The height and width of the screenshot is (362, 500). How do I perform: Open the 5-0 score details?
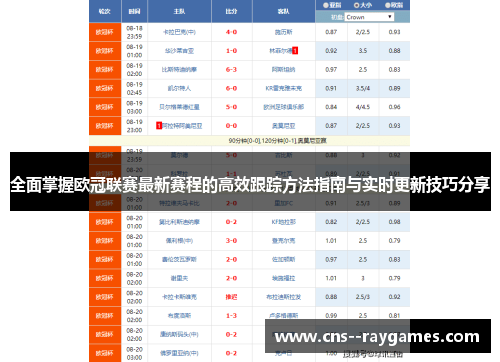click(x=231, y=107)
